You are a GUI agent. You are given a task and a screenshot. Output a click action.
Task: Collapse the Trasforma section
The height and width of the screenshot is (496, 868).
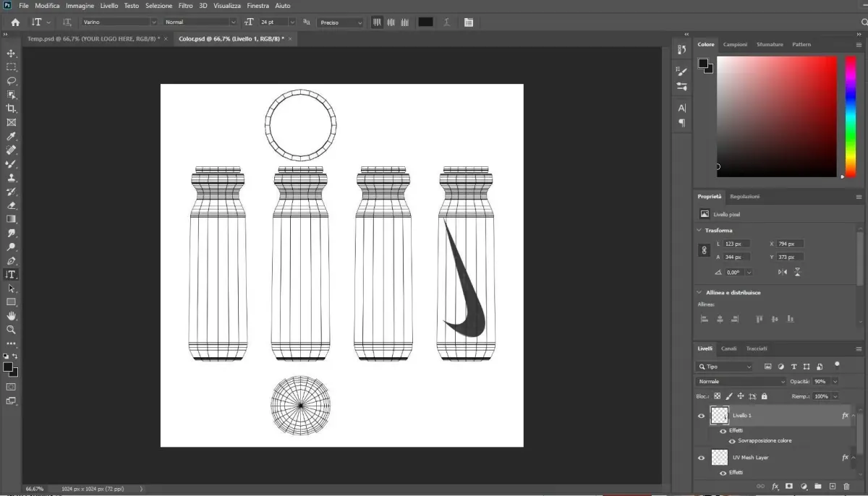pos(699,230)
